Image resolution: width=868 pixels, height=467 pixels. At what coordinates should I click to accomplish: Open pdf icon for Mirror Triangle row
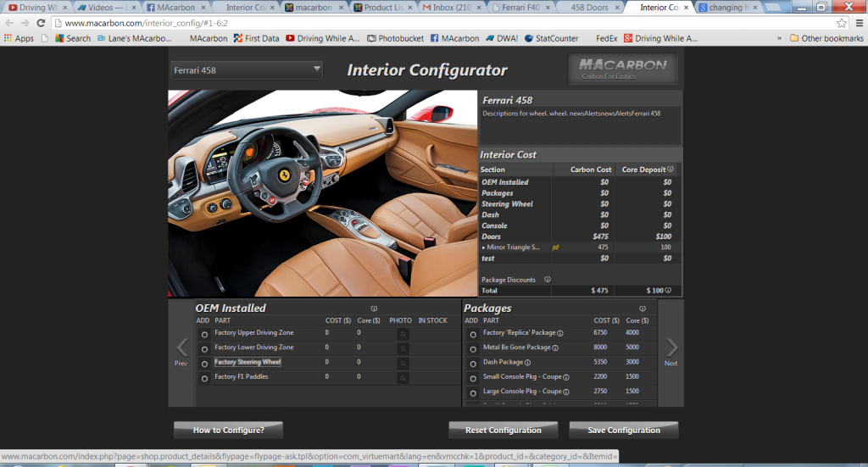[555, 247]
